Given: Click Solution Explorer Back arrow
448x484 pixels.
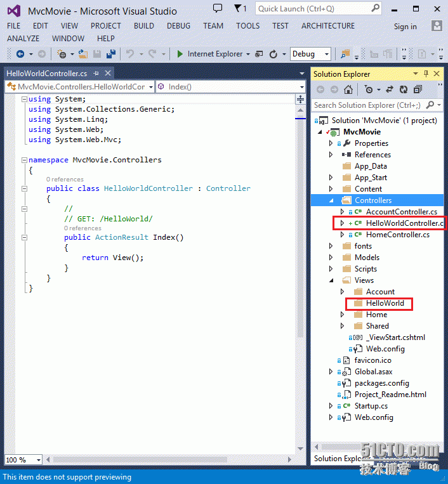Looking at the screenshot, I should point(320,89).
